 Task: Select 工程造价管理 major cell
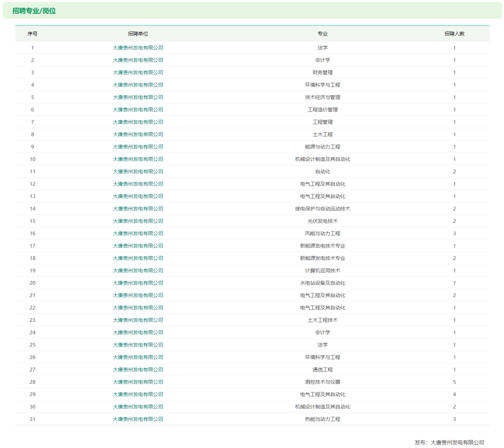(x=323, y=110)
